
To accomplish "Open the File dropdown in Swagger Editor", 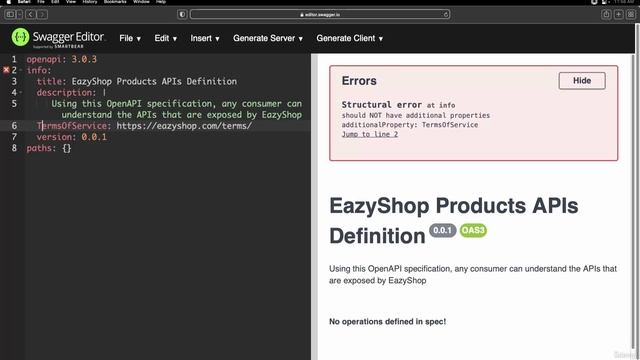I will point(130,38).
